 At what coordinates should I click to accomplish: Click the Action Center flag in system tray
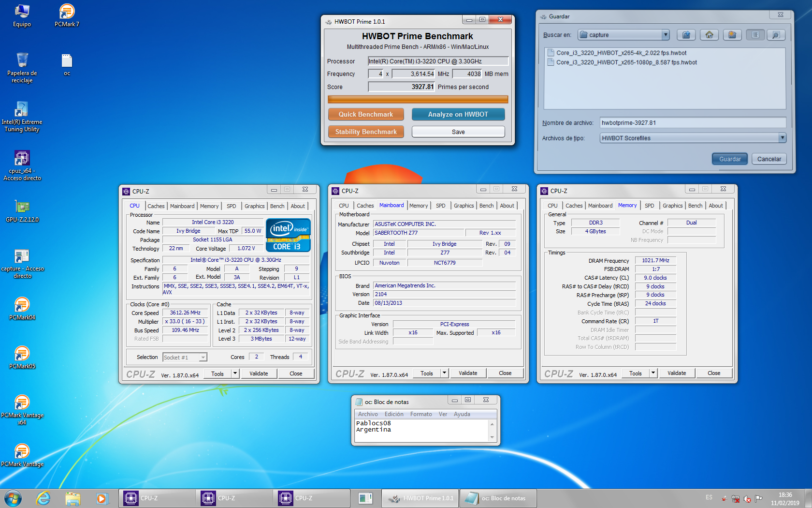tap(759, 498)
